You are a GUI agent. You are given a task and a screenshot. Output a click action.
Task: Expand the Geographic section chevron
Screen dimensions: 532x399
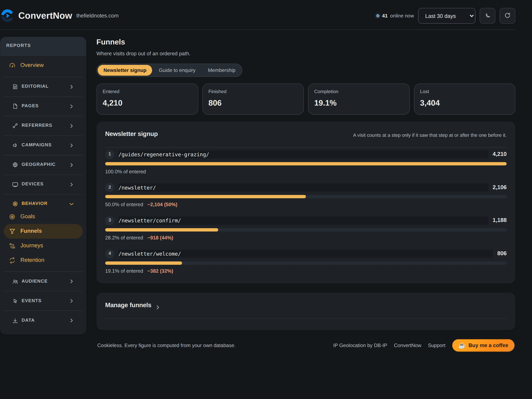[x=71, y=165]
